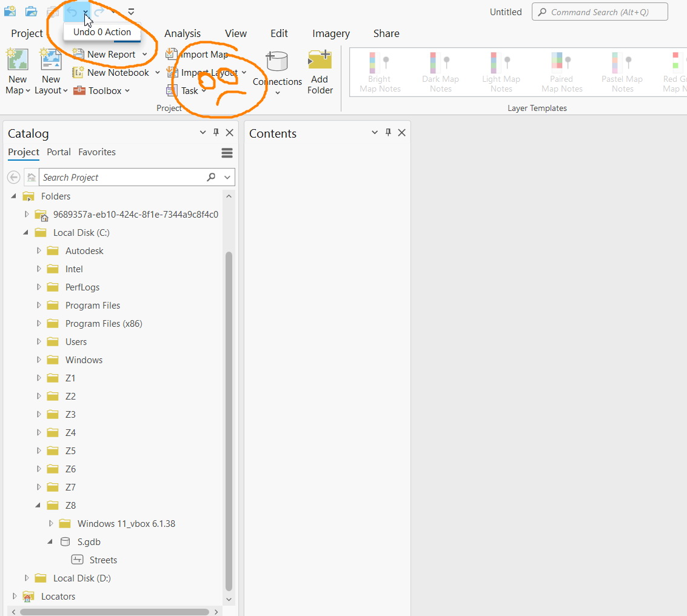Click inside the Search Project field
Viewport: 687px width, 616px height.
[121, 177]
